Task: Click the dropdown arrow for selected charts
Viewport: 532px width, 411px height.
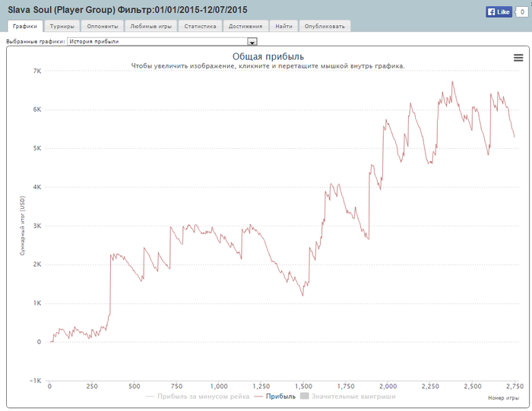Action: pos(252,42)
